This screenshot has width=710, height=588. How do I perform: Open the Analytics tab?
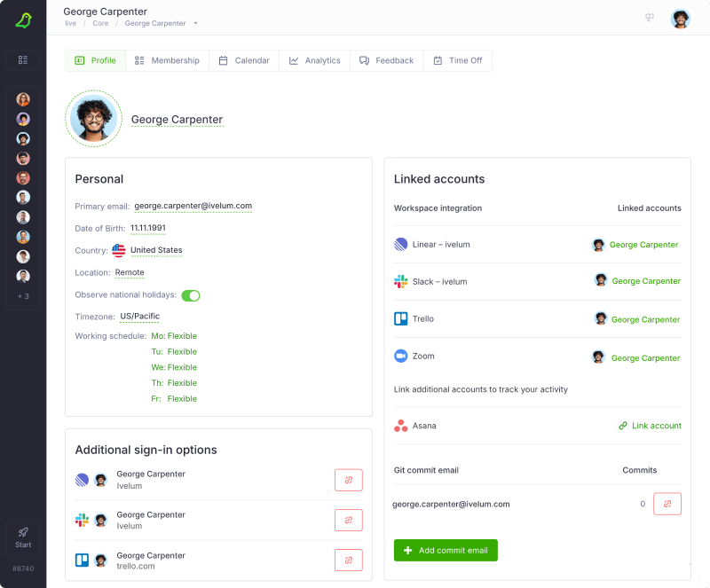coord(314,60)
